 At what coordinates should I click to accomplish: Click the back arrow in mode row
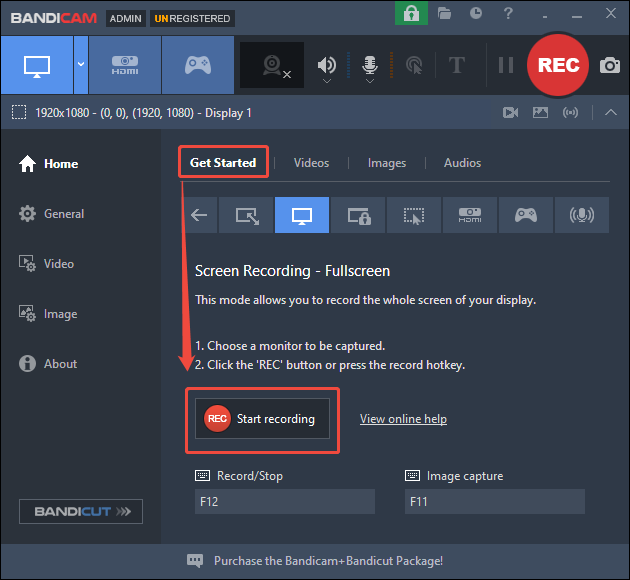(x=199, y=215)
